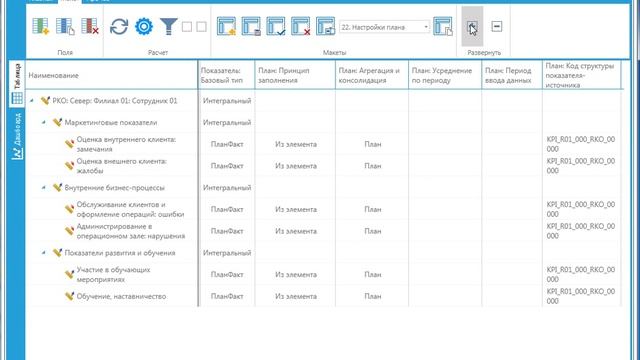640x360 pixels.
Task: Click 'План: Код структуры показателя-источника' header
Action: tap(582, 75)
